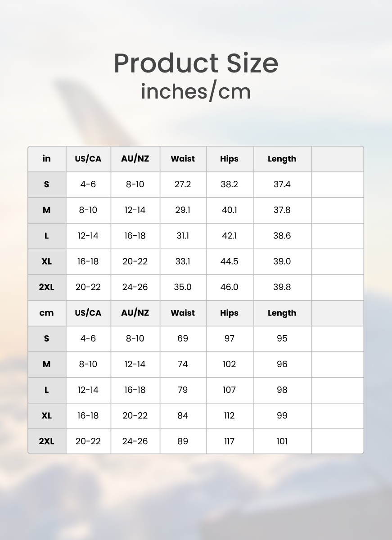Click the 69 cm waist cell
The width and height of the screenshot is (392, 540).
click(183, 339)
